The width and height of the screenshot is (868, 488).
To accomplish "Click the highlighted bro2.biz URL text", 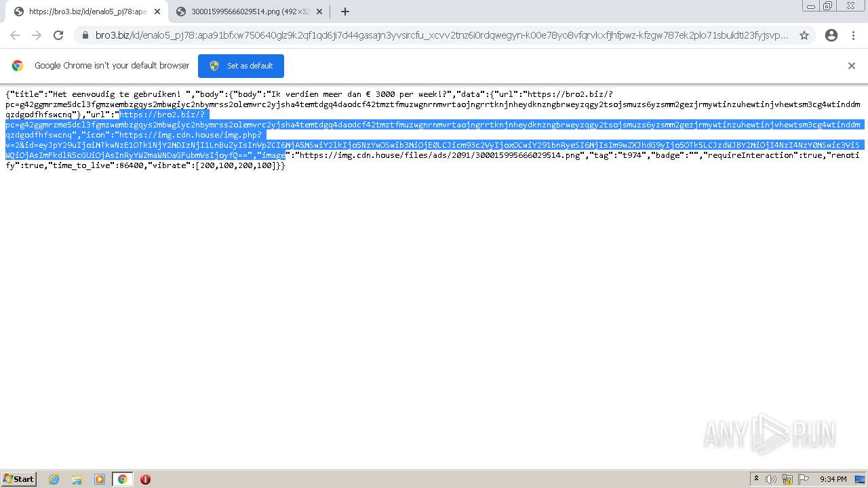I will pyautogui.click(x=433, y=125).
